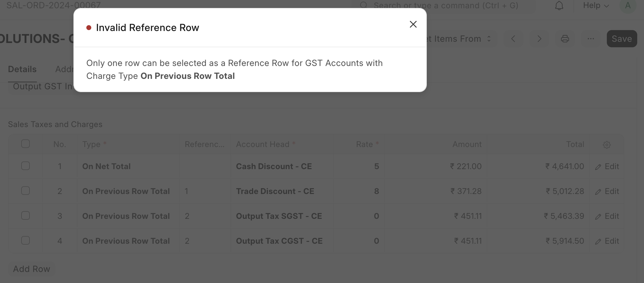This screenshot has width=644, height=283.
Task: Open the notifications bell
Action: 559,6
